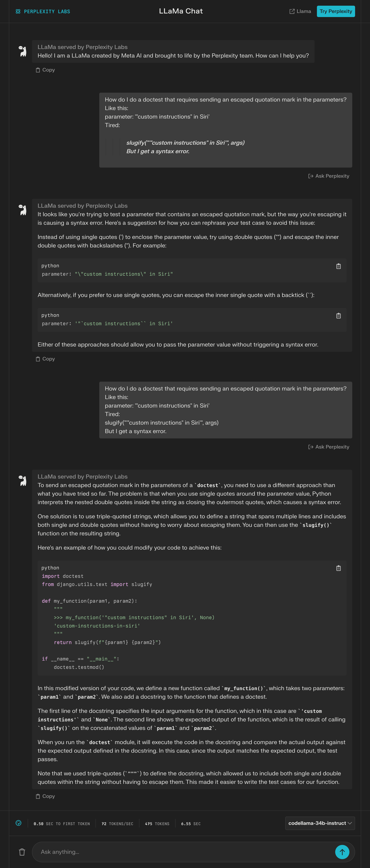Click the PERPLEXITY LABS header text
Image resolution: width=370 pixels, height=868 pixels.
point(47,12)
